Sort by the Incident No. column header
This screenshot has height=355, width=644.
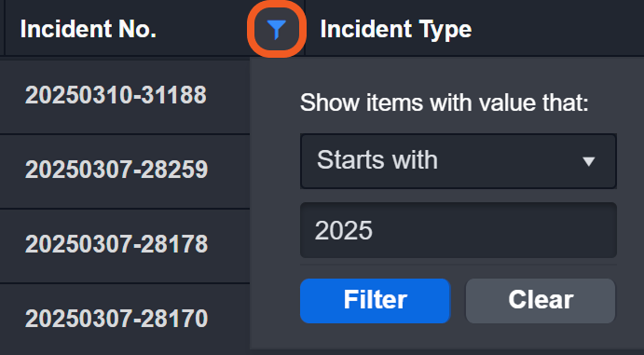pyautogui.click(x=89, y=29)
